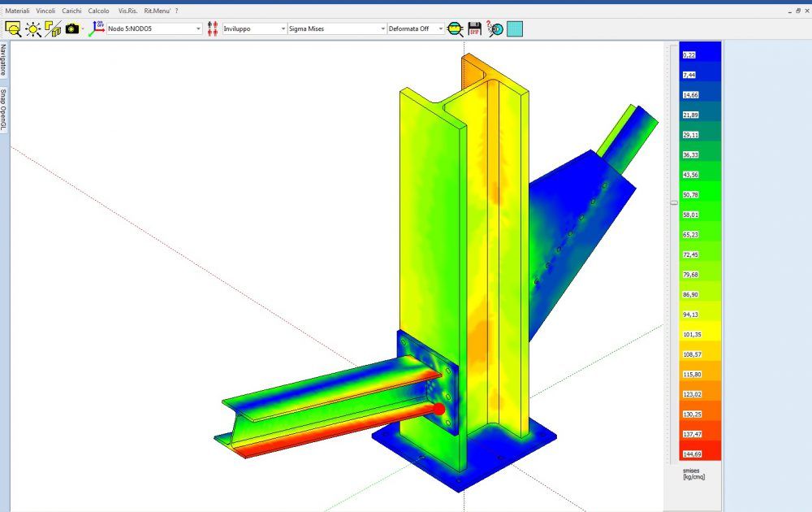Click the camera snapshot icon
The image size is (812, 512).
[72, 28]
